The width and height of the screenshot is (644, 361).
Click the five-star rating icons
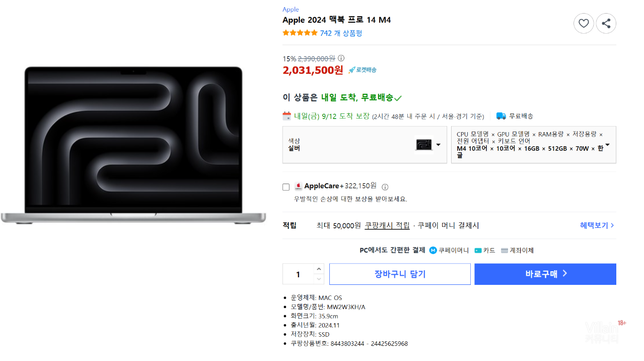[x=300, y=33]
